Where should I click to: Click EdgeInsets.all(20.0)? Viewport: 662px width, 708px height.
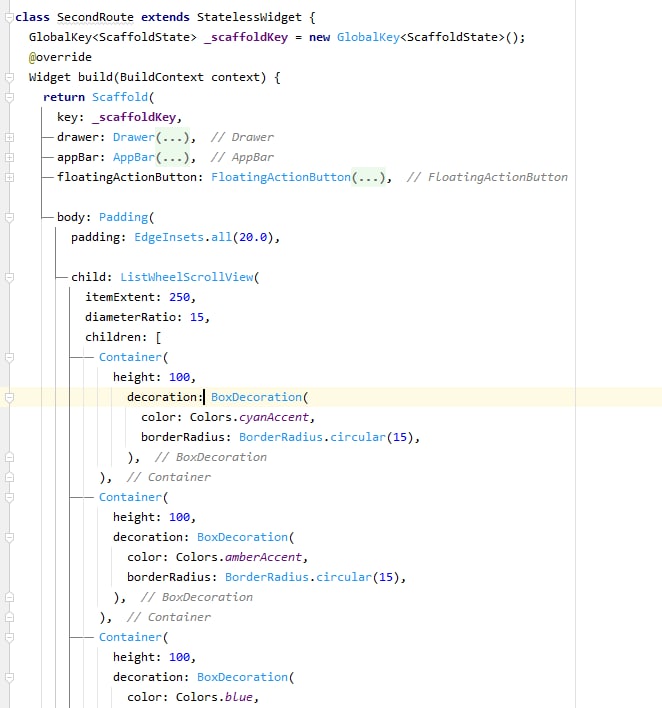(x=203, y=237)
